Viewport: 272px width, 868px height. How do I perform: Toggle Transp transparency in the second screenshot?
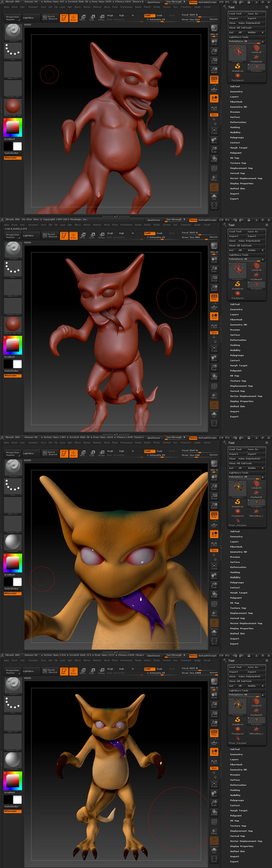(214, 395)
